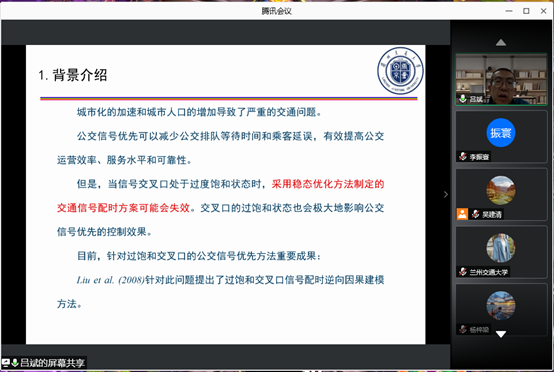554x372 pixels.
Task: Click the muted mic icon next to 吴建清
Action: [476, 214]
